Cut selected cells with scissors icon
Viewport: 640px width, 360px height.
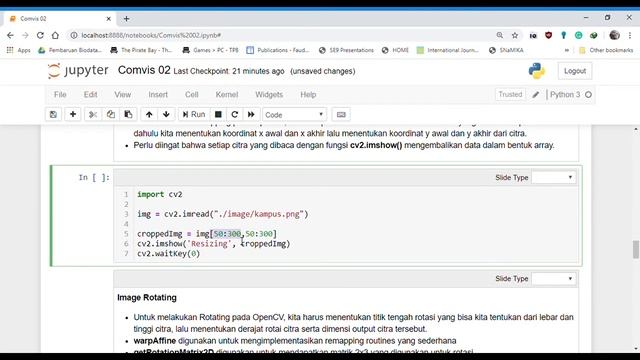(x=93, y=115)
